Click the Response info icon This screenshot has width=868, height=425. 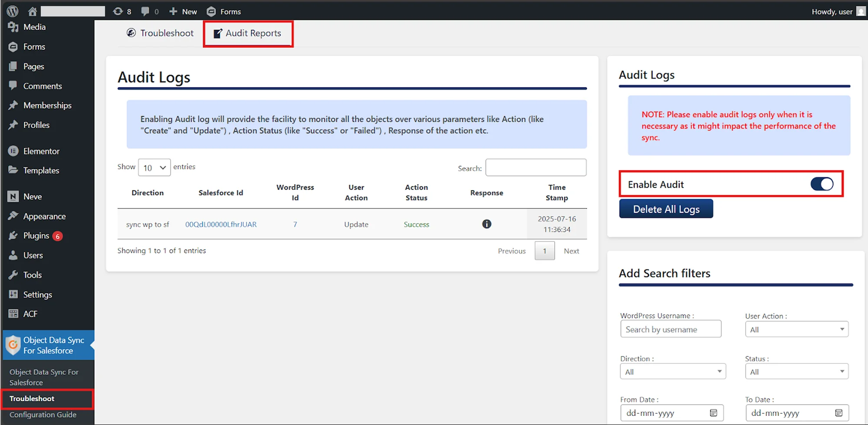coord(487,224)
